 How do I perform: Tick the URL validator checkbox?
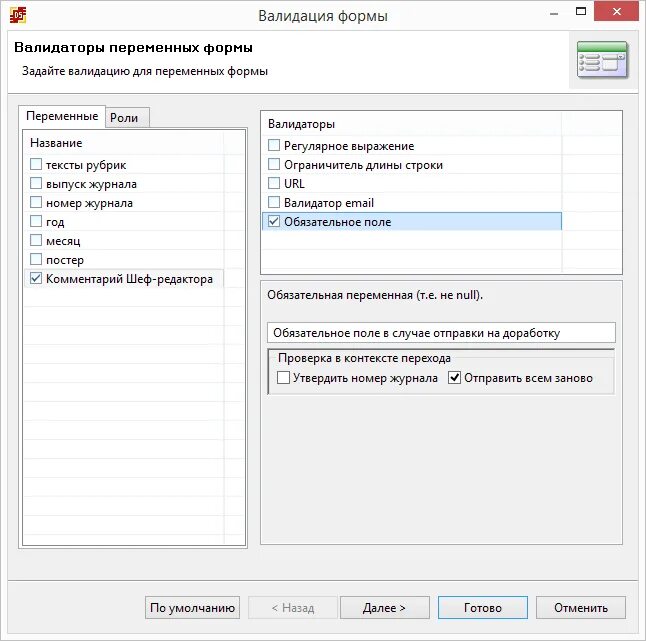[x=274, y=183]
